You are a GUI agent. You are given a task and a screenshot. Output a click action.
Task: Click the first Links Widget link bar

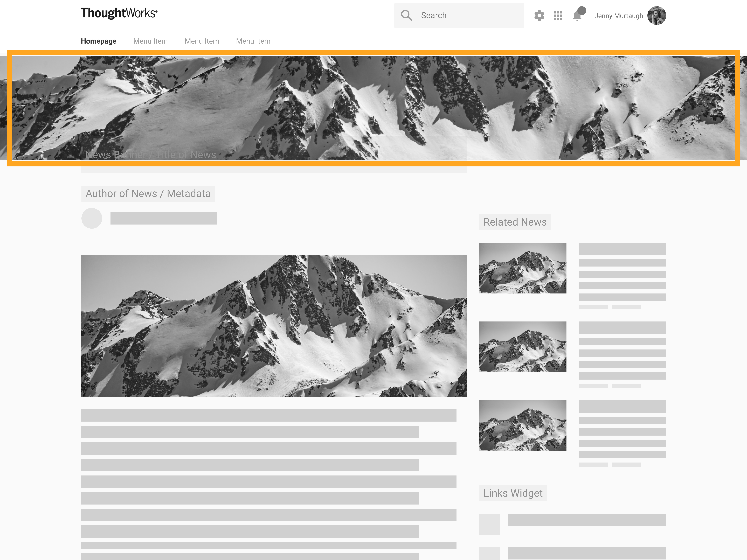[x=587, y=520]
